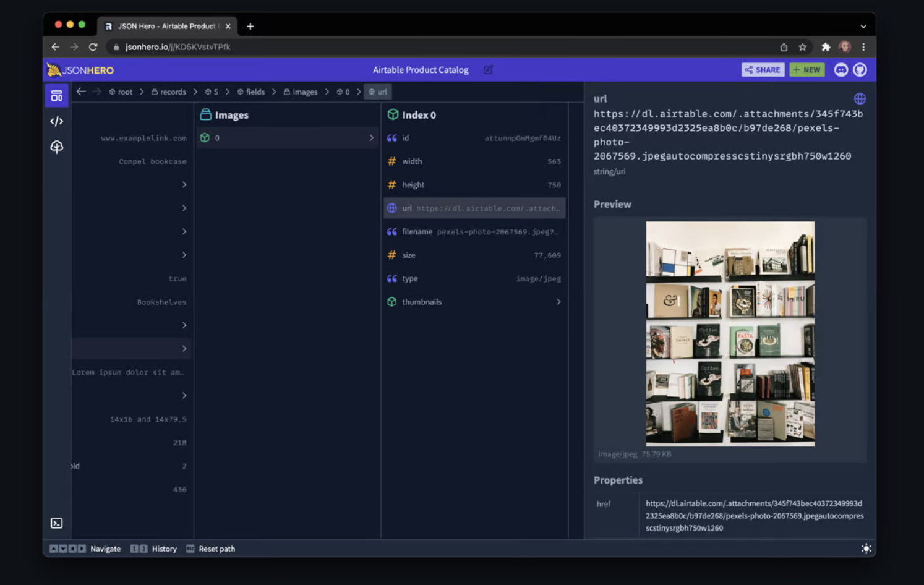The image size is (924, 585).
Task: Reload the browser page
Action: click(93, 47)
